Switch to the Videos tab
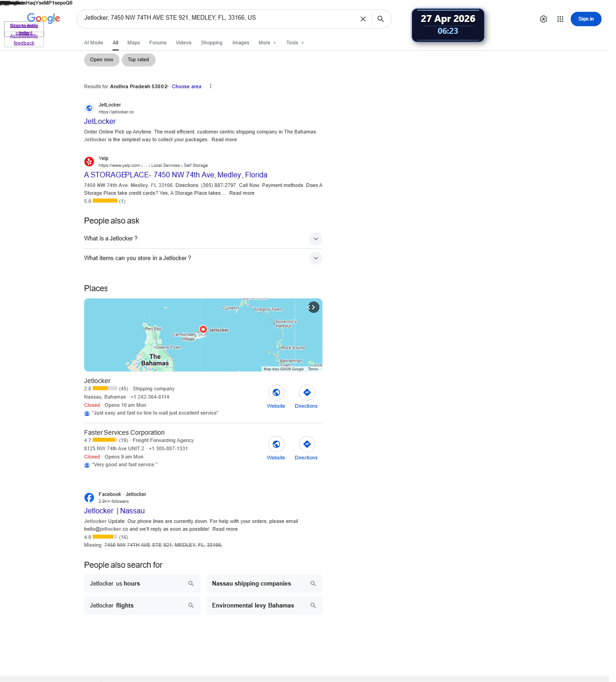Image resolution: width=616 pixels, height=682 pixels. point(184,43)
